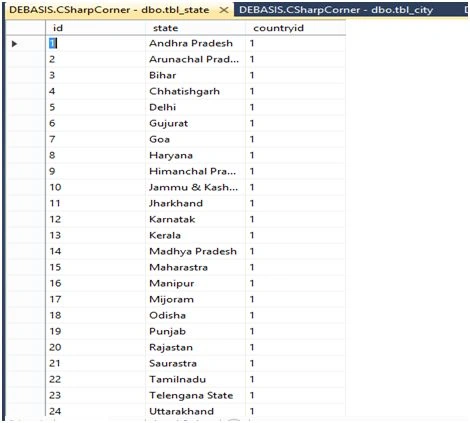Click countryid cell in Bihar row
470x423 pixels.
[295, 75]
